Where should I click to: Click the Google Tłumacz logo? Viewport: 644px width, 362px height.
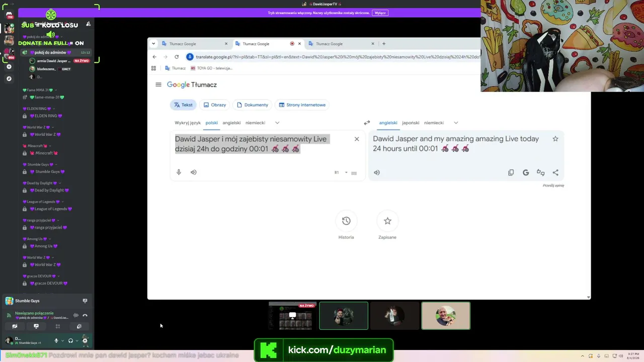click(x=192, y=84)
